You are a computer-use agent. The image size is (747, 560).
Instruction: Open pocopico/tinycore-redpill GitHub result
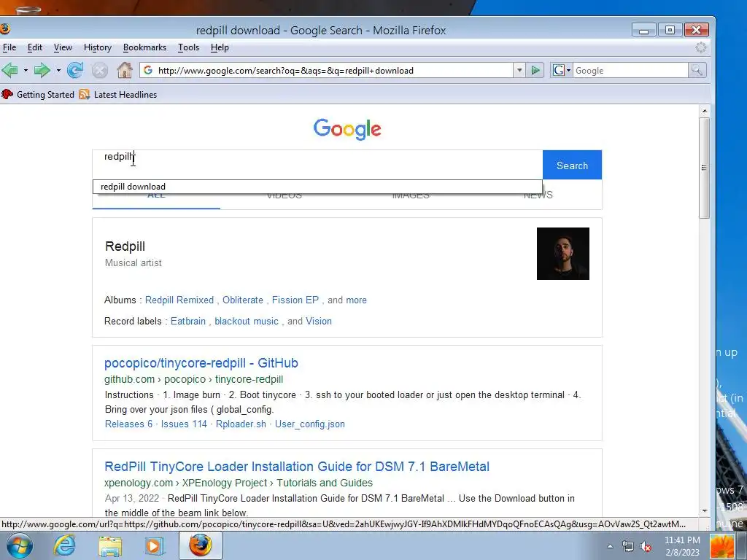pos(201,363)
